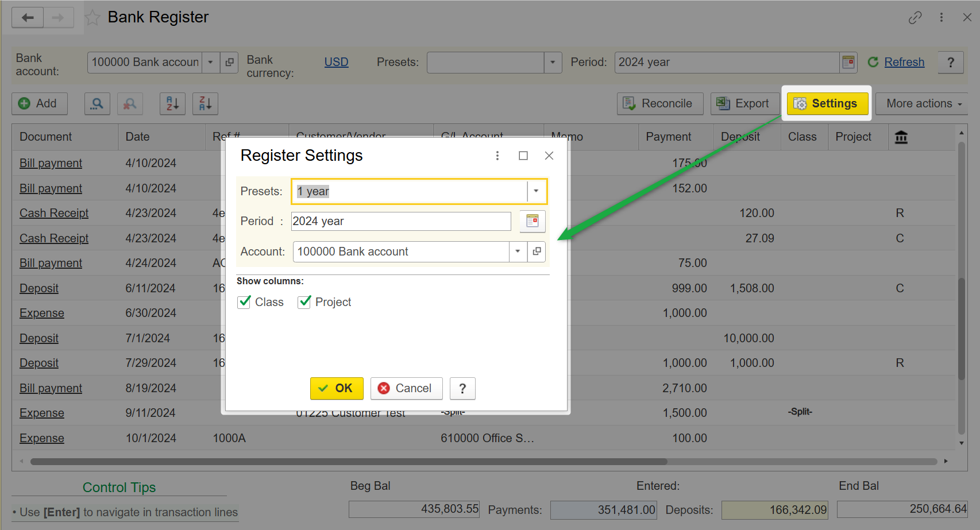Open the Bill payment dated 8/19/2024
Image resolution: width=980 pixels, height=530 pixels.
[51, 388]
